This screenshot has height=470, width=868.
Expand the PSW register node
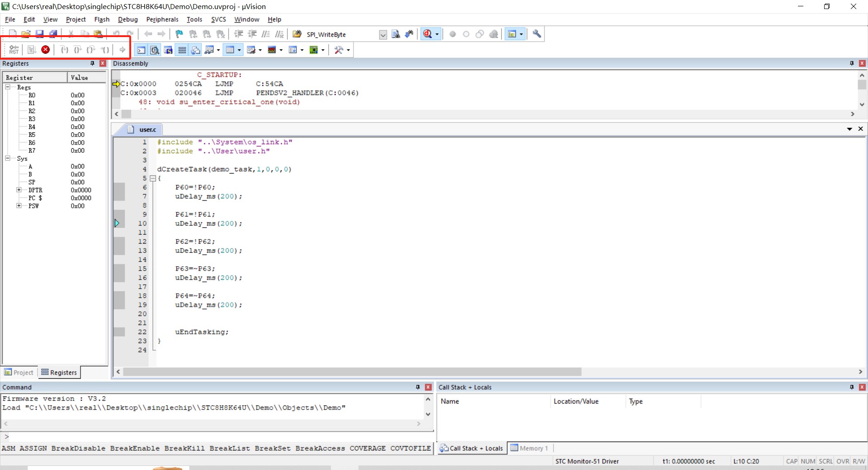[x=19, y=206]
